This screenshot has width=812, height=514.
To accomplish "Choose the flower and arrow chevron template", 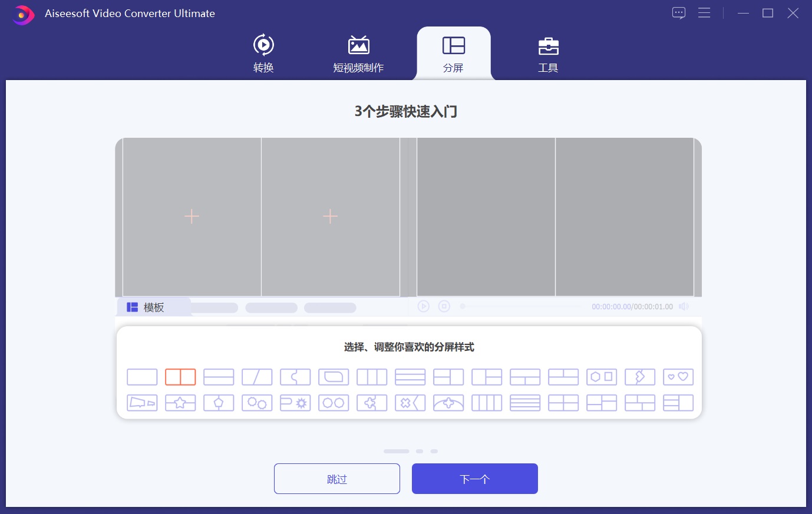I will 410,403.
